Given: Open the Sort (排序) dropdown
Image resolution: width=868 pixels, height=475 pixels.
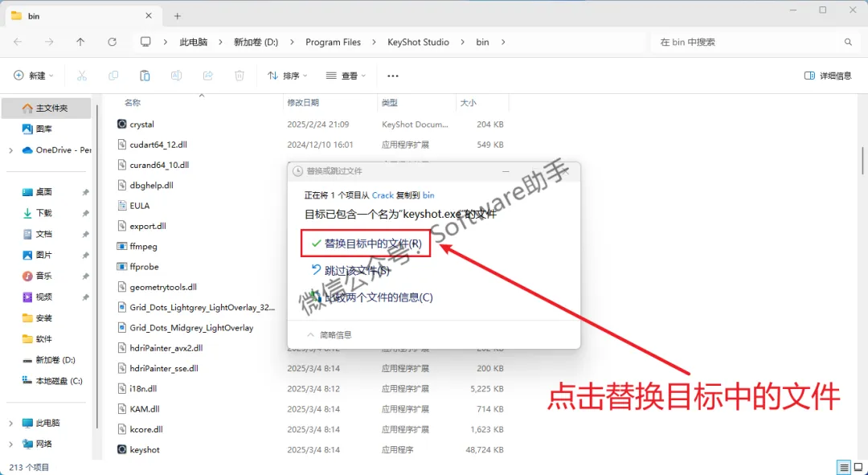Looking at the screenshot, I should [287, 76].
